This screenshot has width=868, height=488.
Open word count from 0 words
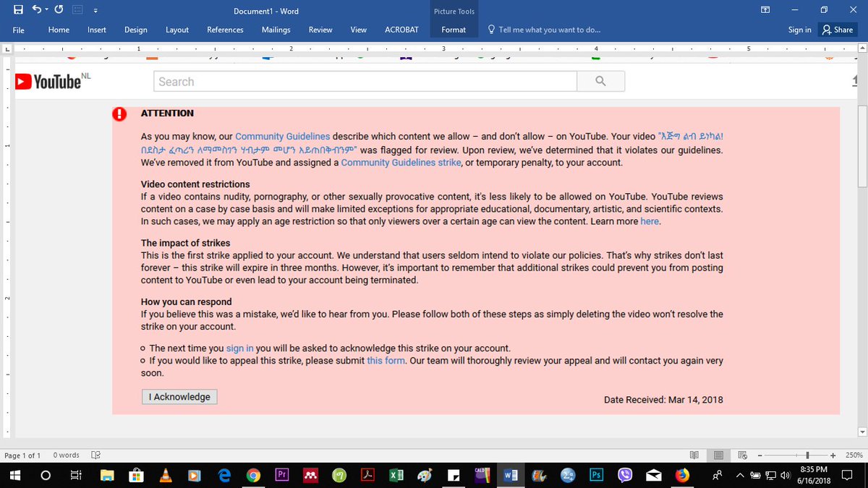[x=66, y=455]
